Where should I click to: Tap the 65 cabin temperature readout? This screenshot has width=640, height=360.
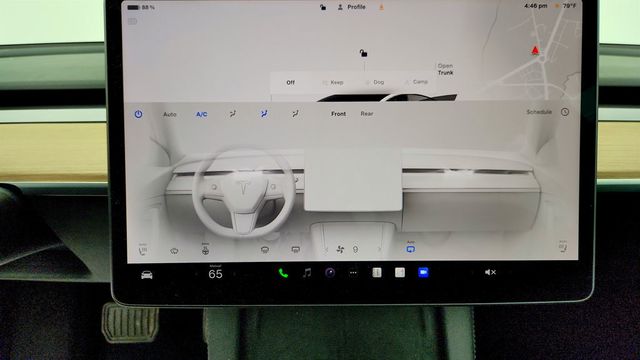click(216, 274)
